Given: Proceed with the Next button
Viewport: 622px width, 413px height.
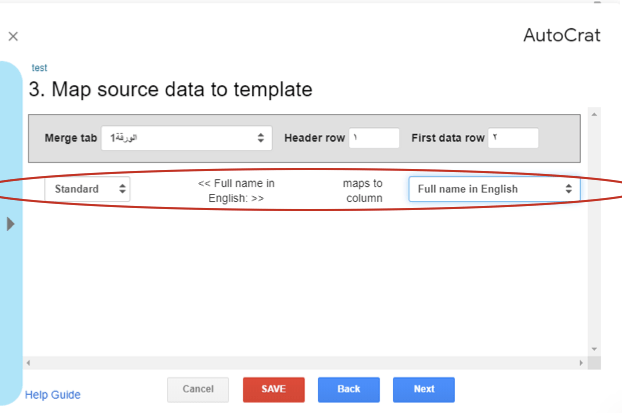Looking at the screenshot, I should pos(423,389).
